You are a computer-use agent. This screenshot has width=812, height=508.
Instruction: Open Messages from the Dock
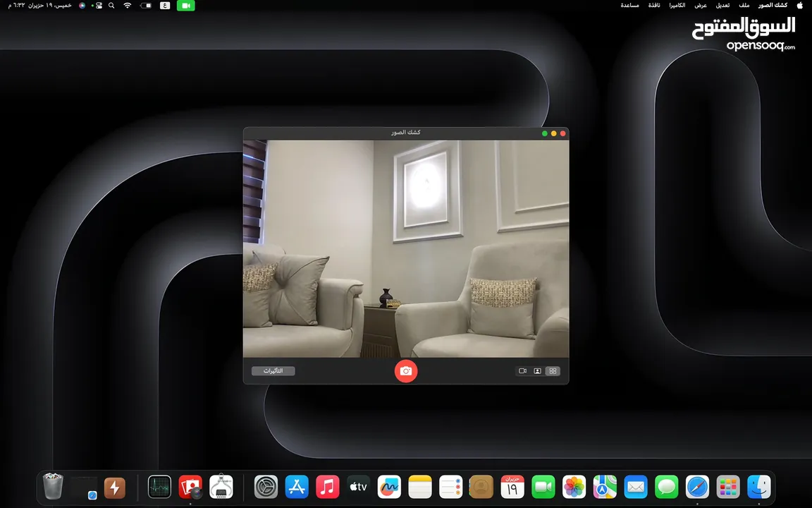point(667,487)
